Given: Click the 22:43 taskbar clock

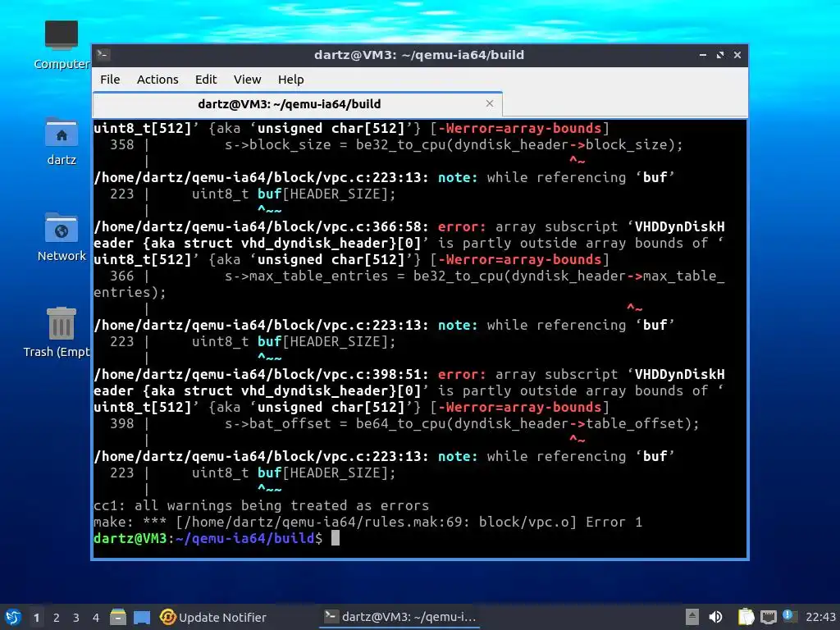Looking at the screenshot, I should coord(820,617).
